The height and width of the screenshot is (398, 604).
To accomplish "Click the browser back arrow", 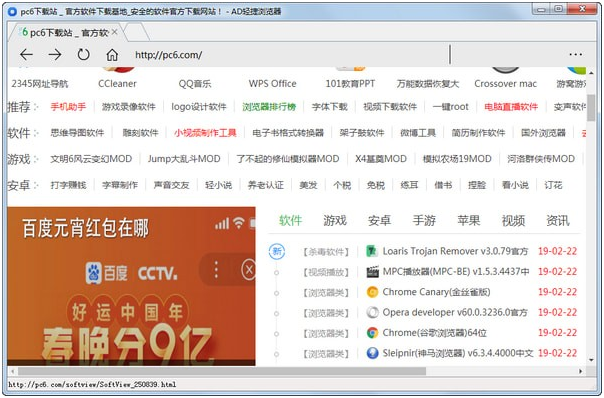I will (x=26, y=54).
